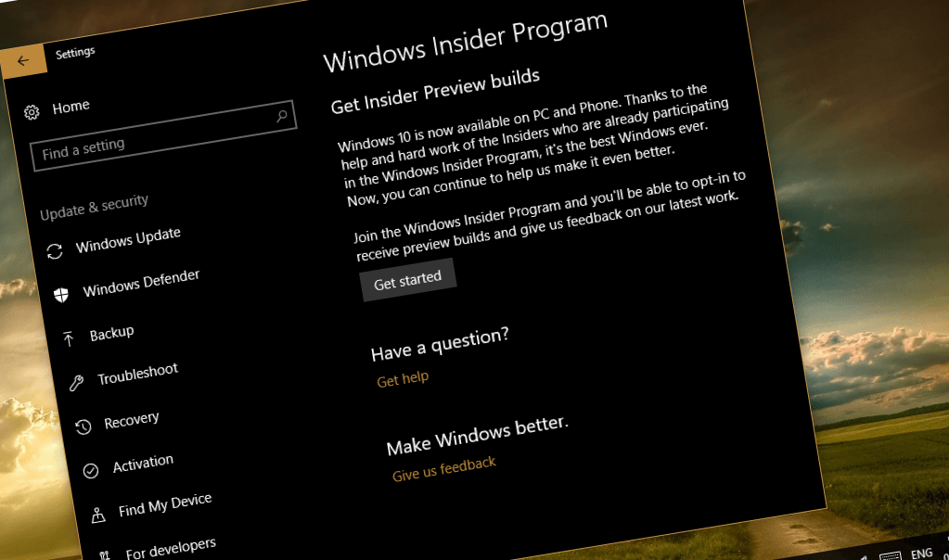Click the magnifier in the search box
Image resolution: width=949 pixels, height=560 pixels.
[x=281, y=116]
